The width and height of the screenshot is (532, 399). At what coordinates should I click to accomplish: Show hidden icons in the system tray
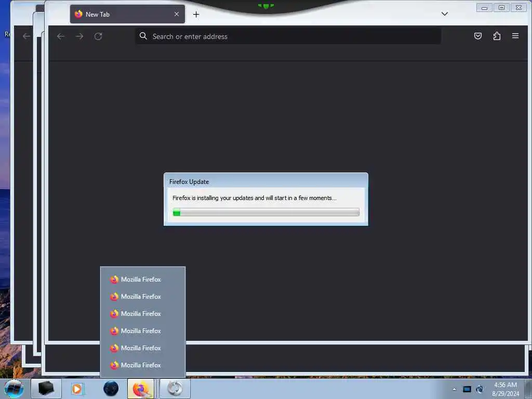[454, 389]
